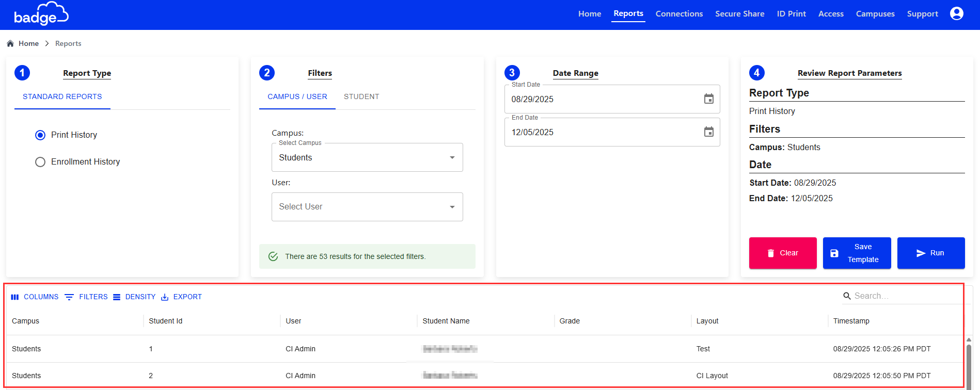Open the End Date calendar picker
Screen dimensions: 980x390
click(x=709, y=132)
